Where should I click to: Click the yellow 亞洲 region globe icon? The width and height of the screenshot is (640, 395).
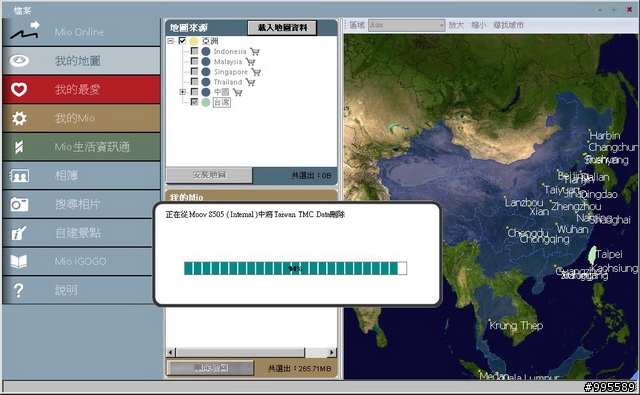(193, 41)
